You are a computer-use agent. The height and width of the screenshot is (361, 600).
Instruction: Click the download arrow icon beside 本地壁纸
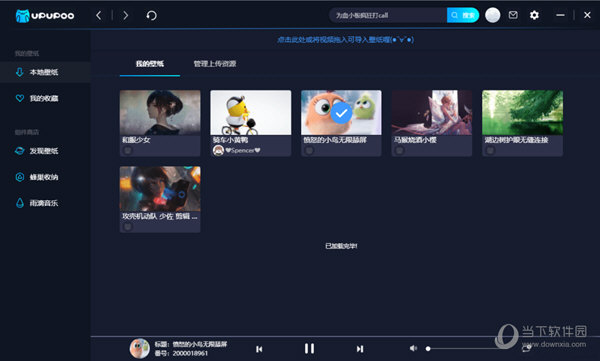[x=20, y=72]
